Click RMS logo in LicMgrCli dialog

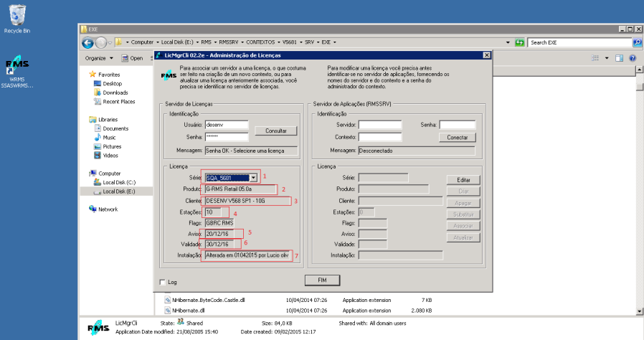coord(169,75)
